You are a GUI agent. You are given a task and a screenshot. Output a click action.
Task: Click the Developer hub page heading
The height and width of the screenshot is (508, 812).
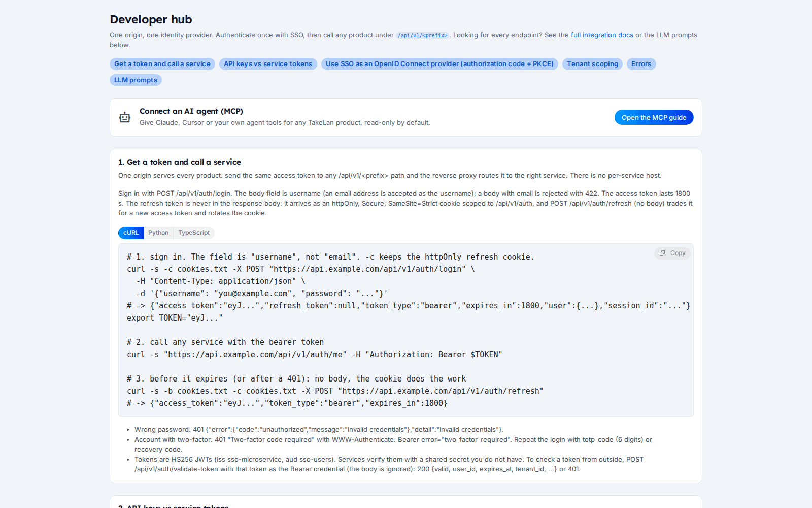(x=151, y=19)
